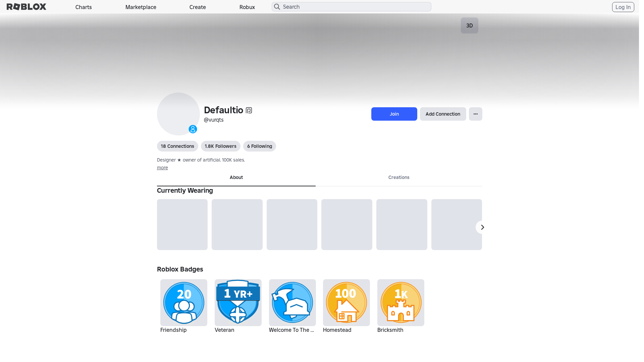The width and height of the screenshot is (644, 362).
Task: Open the three-dot more options menu
Action: click(476, 114)
